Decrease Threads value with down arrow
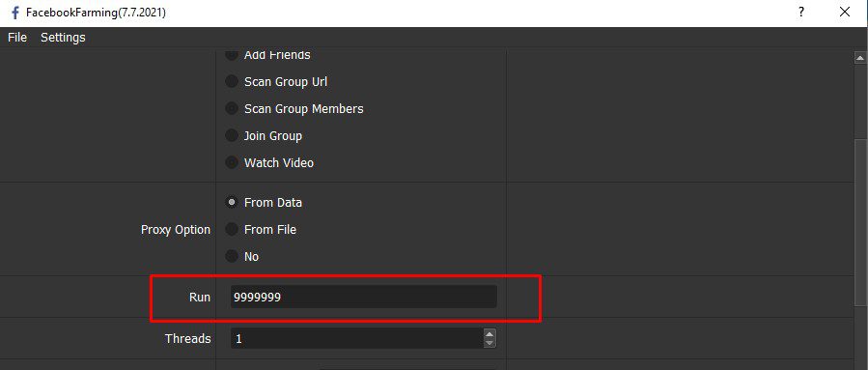 490,343
